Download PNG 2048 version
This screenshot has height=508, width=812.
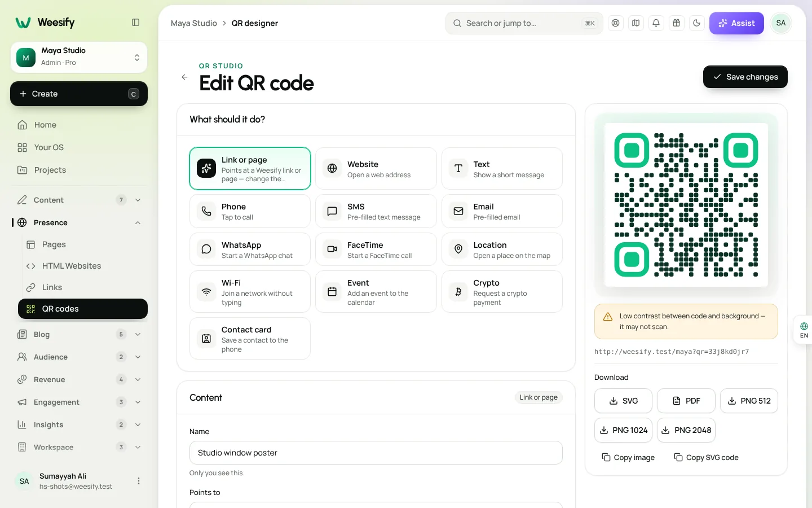tap(686, 430)
